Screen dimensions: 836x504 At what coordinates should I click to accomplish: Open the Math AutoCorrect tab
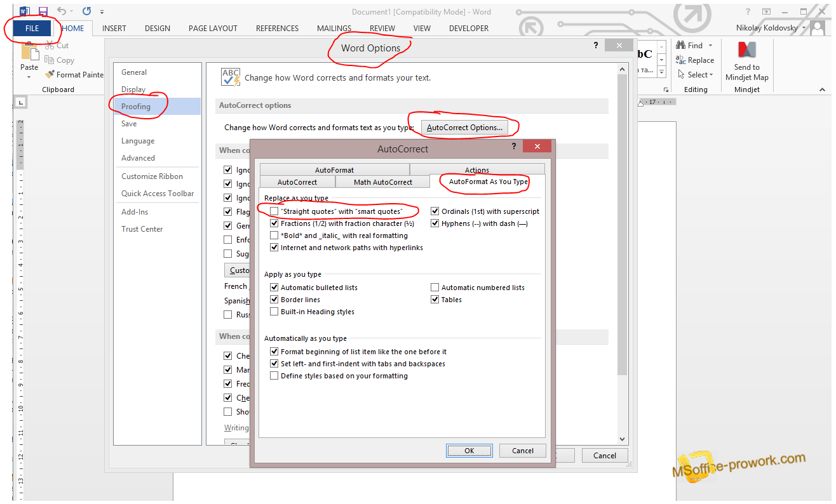click(383, 182)
